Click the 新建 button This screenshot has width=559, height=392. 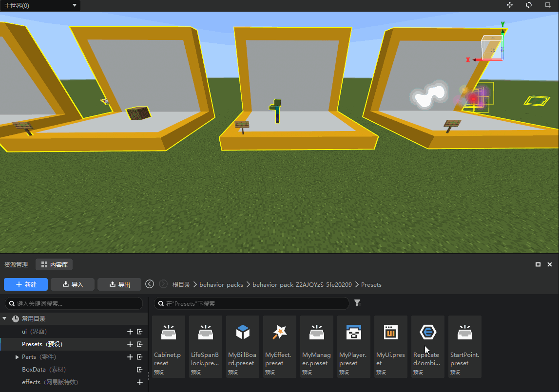pyautogui.click(x=26, y=284)
